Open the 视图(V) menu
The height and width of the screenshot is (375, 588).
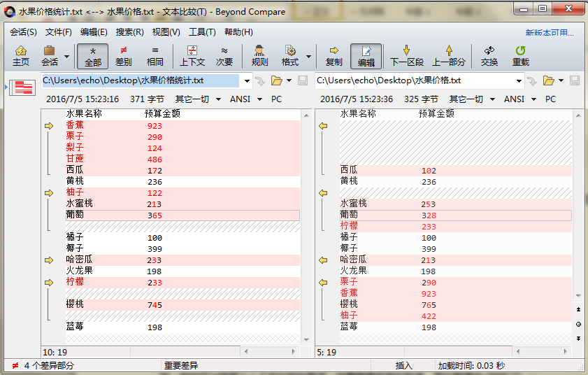(166, 32)
